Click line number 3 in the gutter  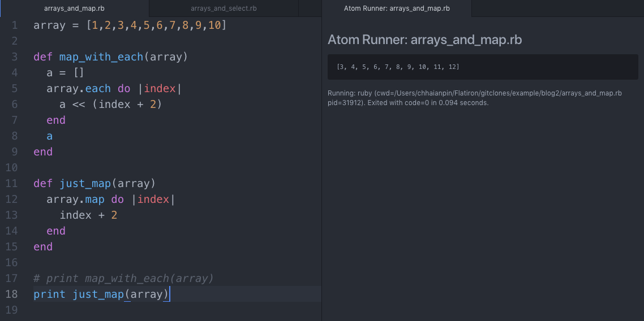tap(15, 57)
